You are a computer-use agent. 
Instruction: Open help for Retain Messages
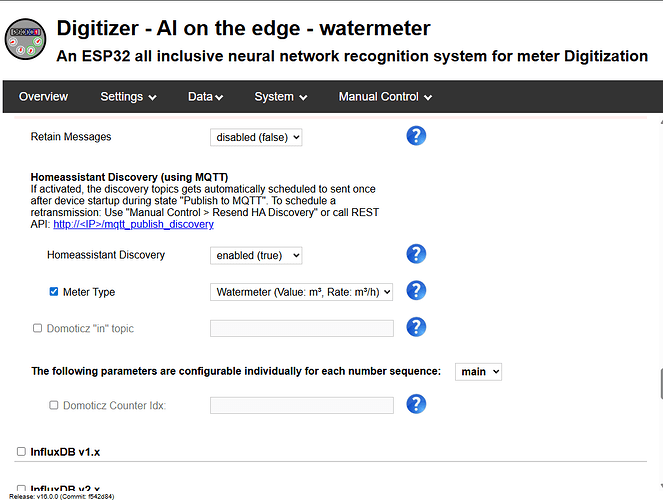click(416, 136)
